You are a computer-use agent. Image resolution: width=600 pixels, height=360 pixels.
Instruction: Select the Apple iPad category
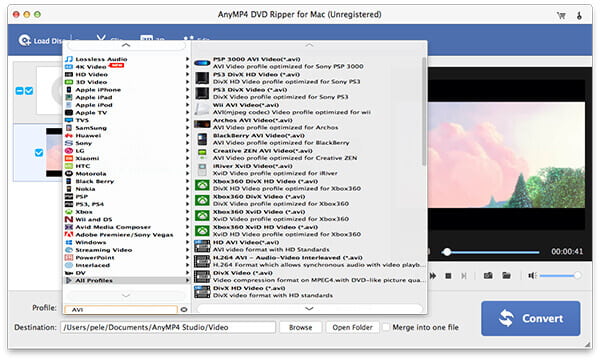pos(126,97)
